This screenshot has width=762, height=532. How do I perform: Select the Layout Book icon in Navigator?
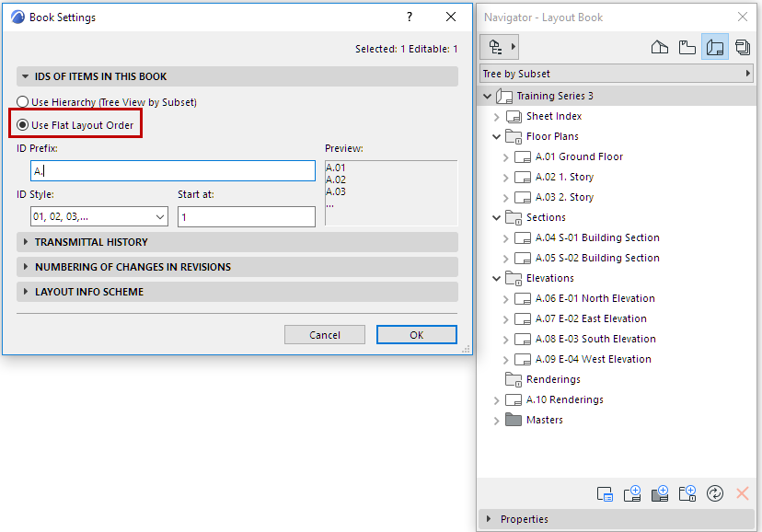[715, 47]
